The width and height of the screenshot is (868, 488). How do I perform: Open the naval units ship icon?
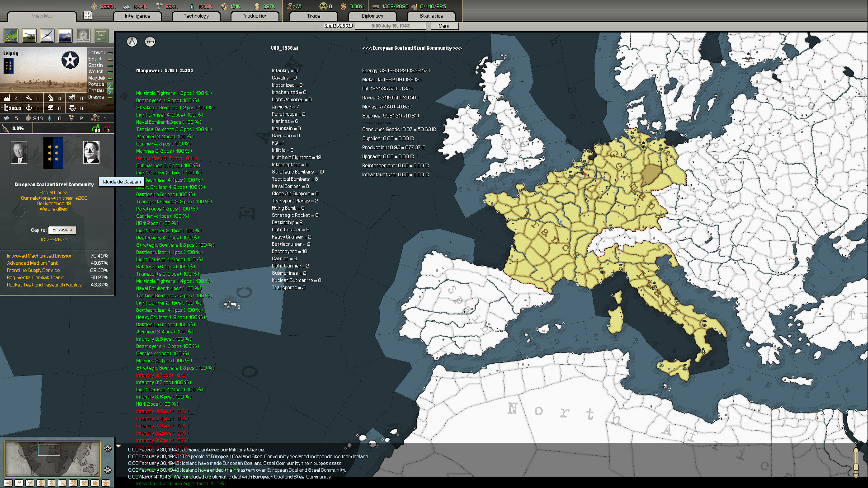65,35
